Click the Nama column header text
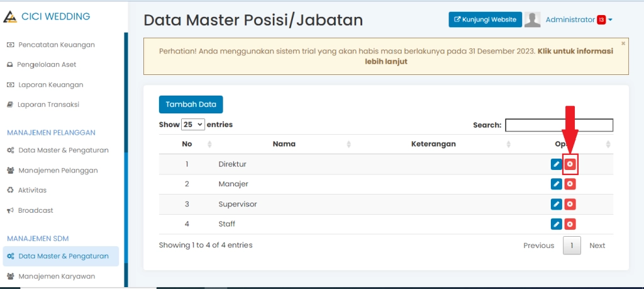The height and width of the screenshot is (289, 644). pyautogui.click(x=284, y=144)
